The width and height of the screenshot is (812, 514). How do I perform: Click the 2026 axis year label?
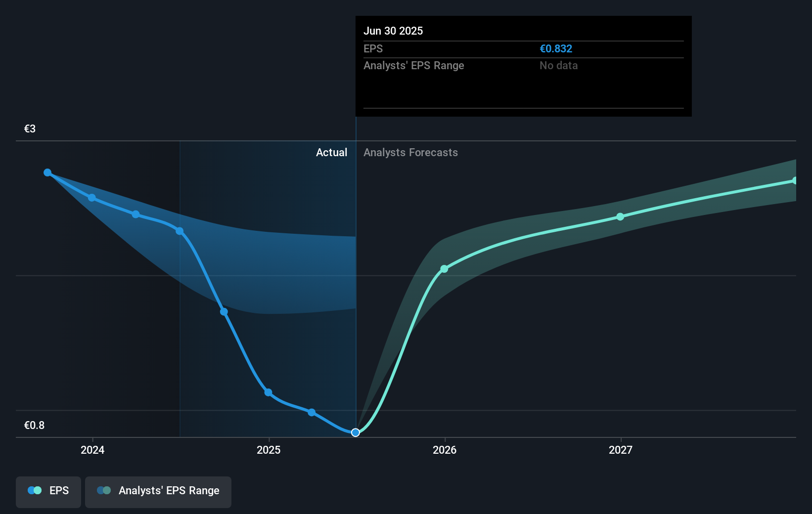coord(445,450)
